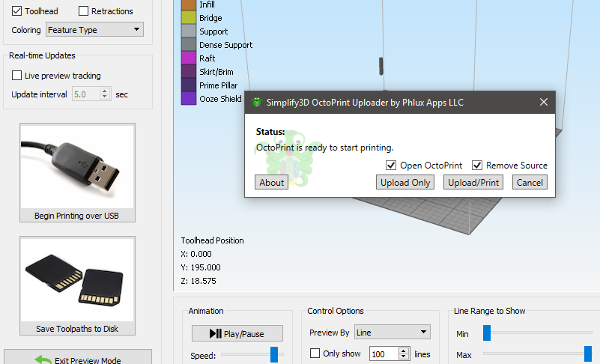600x364 pixels.
Task: Click the Upload Only button
Action: [405, 182]
